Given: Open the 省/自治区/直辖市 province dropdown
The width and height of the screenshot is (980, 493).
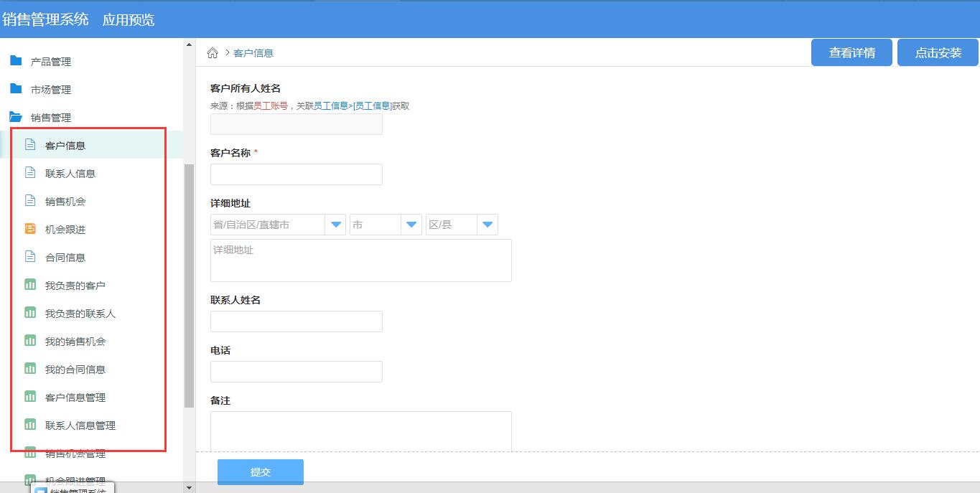Looking at the screenshot, I should coord(335,224).
